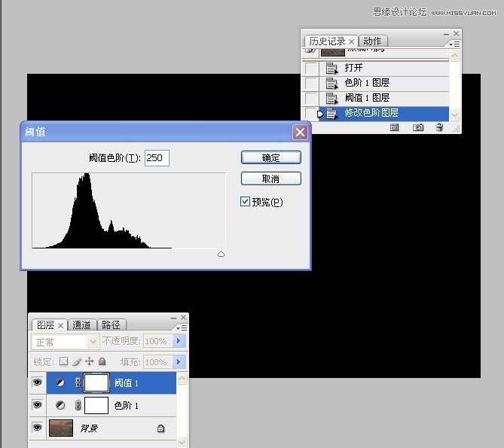
Task: Click the threshold slider triangle below histogram
Action: point(221,254)
